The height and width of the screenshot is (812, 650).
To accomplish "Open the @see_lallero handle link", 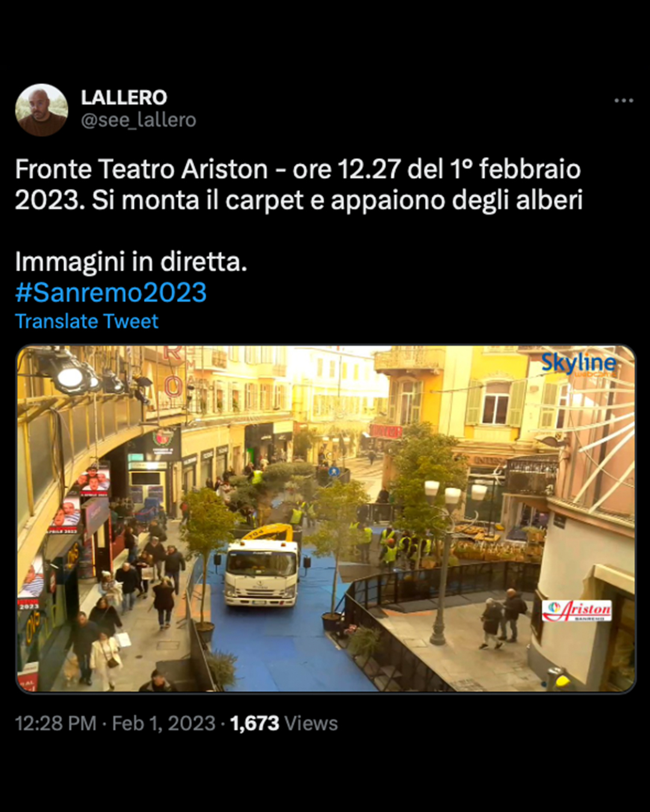I will [138, 120].
